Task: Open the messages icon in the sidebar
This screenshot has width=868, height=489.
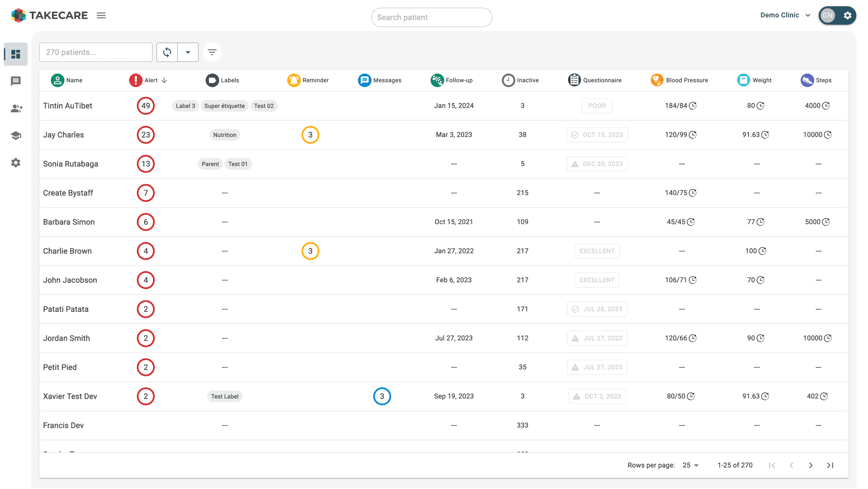Action: point(16,81)
